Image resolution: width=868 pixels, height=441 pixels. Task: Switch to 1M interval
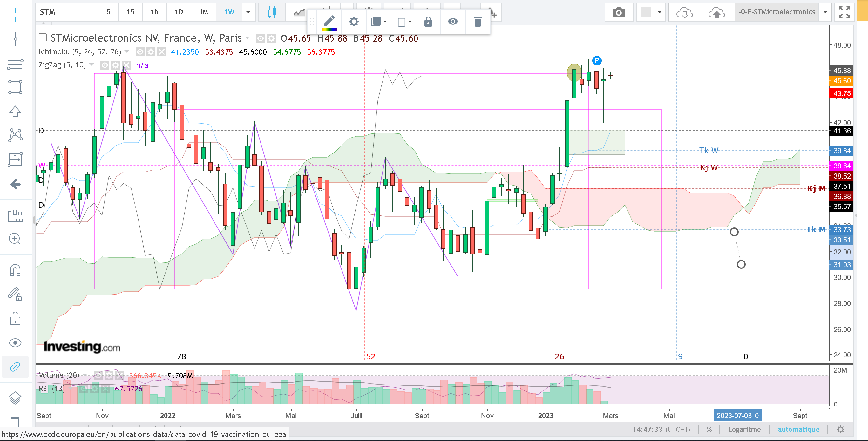click(x=204, y=12)
